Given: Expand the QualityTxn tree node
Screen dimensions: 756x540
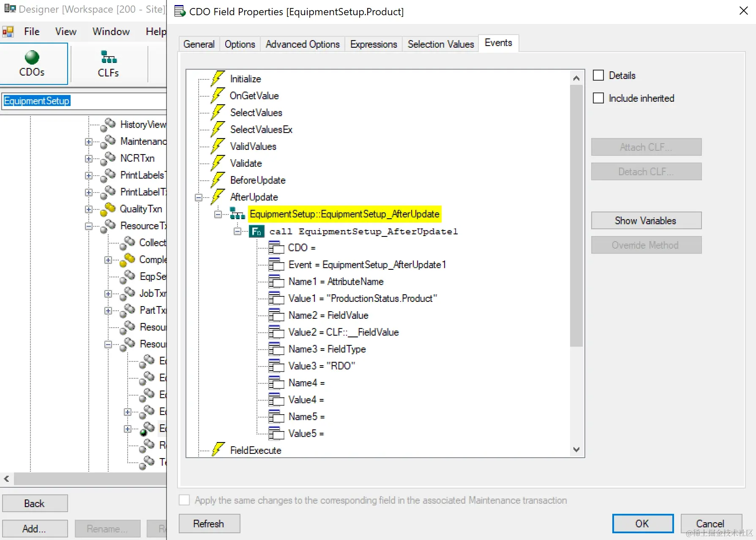Looking at the screenshot, I should tap(89, 209).
